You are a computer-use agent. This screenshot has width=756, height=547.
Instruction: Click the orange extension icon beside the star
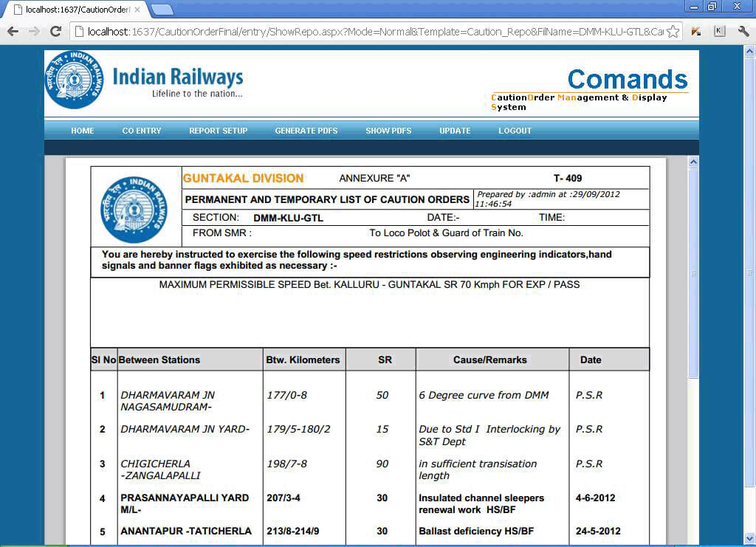tap(695, 32)
